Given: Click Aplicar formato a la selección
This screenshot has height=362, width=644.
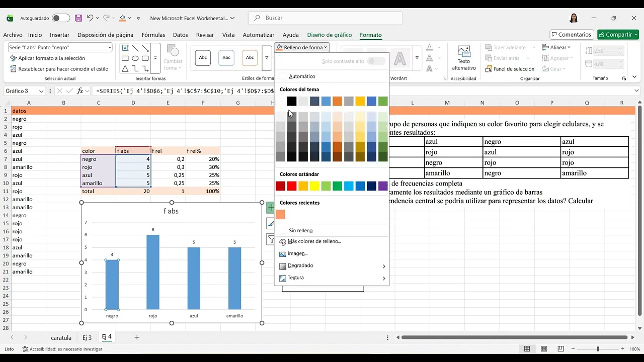Looking at the screenshot, I should [47, 58].
